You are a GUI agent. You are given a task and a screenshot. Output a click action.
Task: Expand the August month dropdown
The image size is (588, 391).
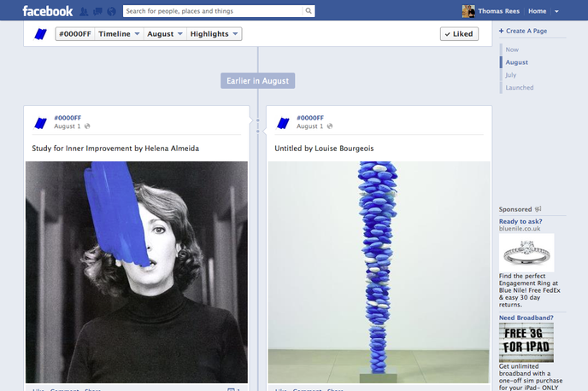pyautogui.click(x=164, y=34)
